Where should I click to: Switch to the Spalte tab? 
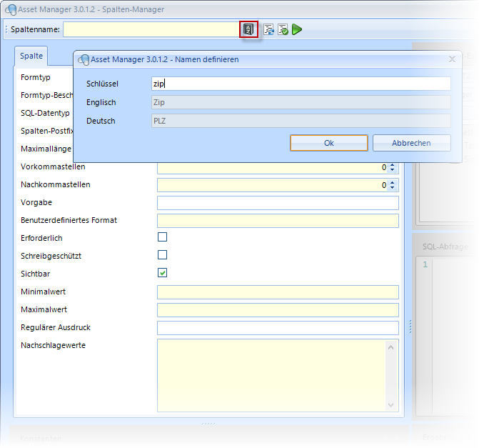(31, 56)
